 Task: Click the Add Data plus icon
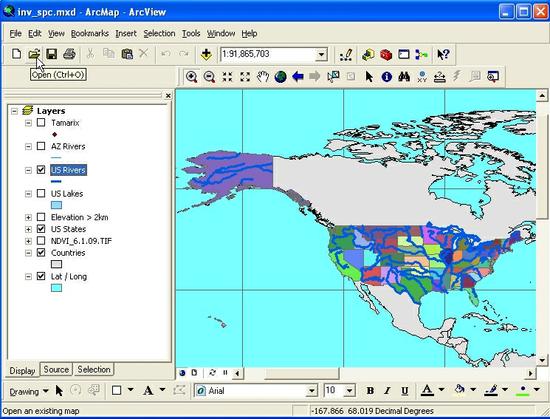click(206, 54)
